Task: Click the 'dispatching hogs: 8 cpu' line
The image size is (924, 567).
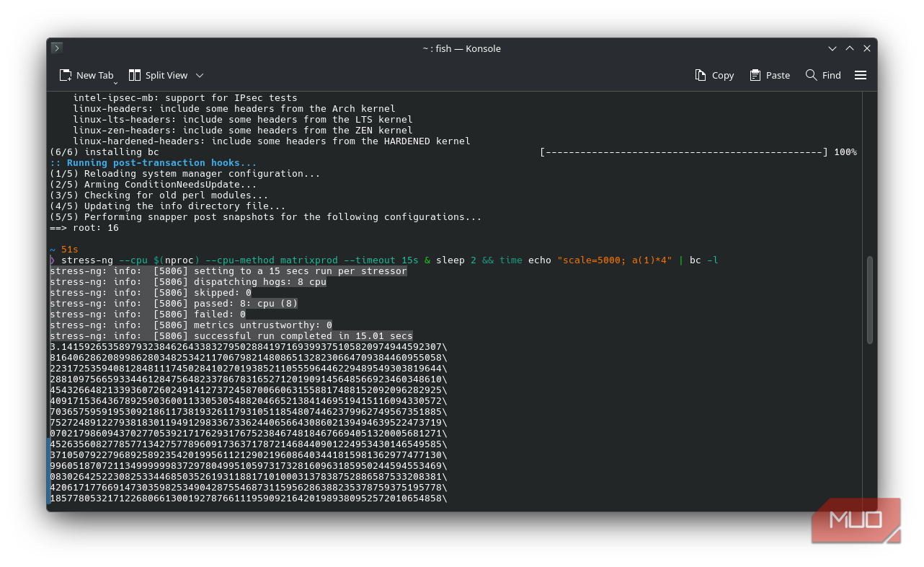Action: pyautogui.click(x=188, y=281)
